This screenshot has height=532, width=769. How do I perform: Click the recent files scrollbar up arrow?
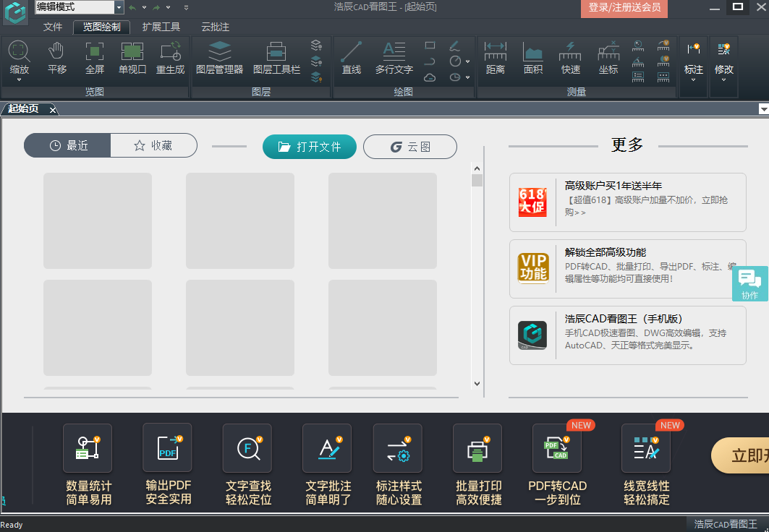477,168
